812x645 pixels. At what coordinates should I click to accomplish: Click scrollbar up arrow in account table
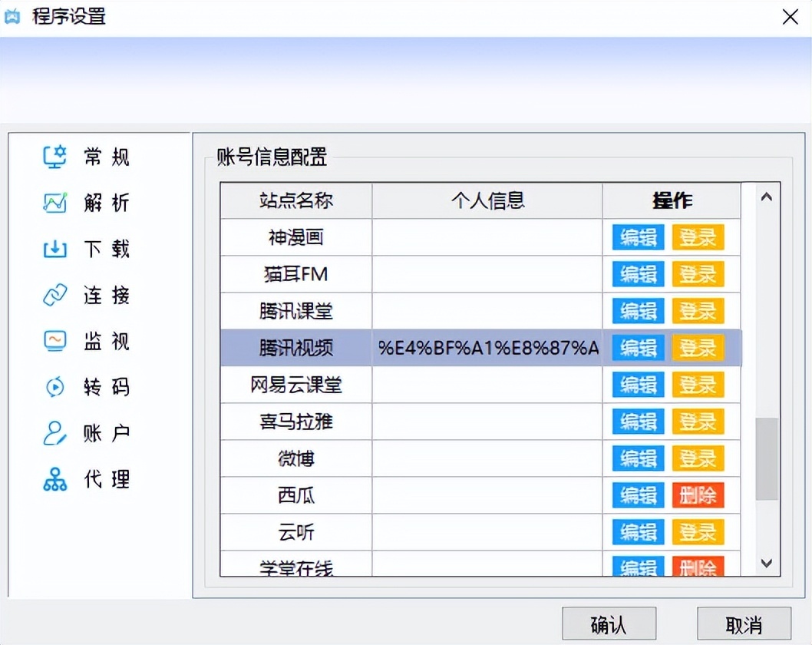(x=767, y=197)
